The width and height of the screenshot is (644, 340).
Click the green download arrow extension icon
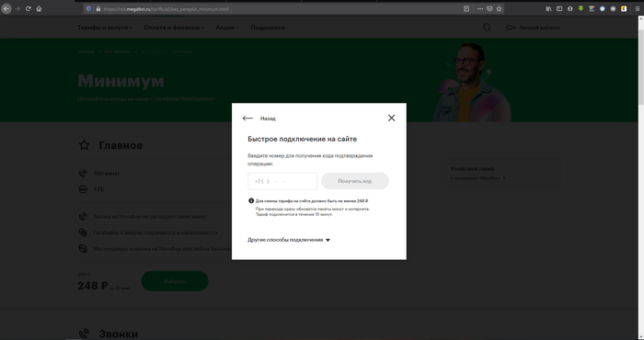pos(581,8)
